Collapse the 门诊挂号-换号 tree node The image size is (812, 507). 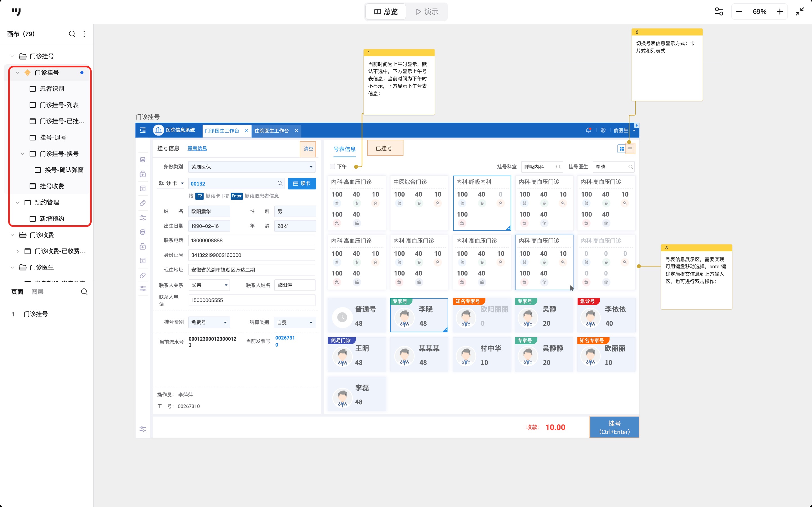[x=23, y=154]
